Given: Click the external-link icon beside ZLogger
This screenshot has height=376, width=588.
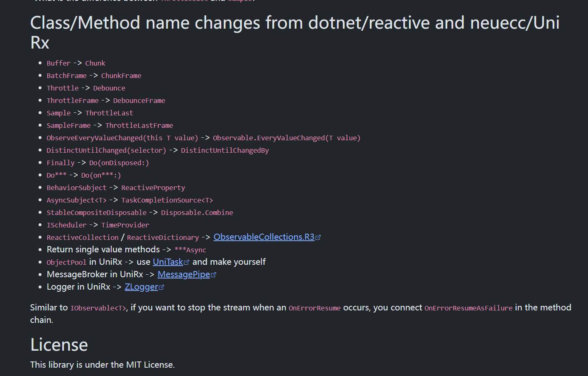Looking at the screenshot, I should pos(161,287).
